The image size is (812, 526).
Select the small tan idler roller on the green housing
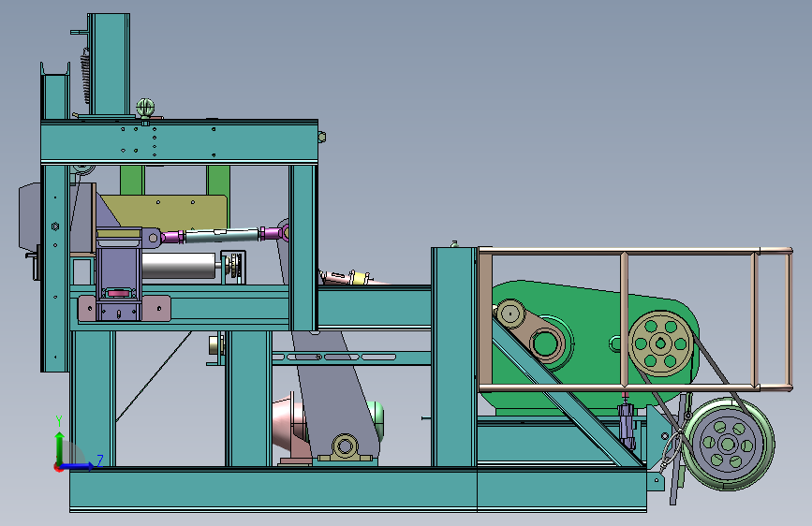(x=509, y=314)
